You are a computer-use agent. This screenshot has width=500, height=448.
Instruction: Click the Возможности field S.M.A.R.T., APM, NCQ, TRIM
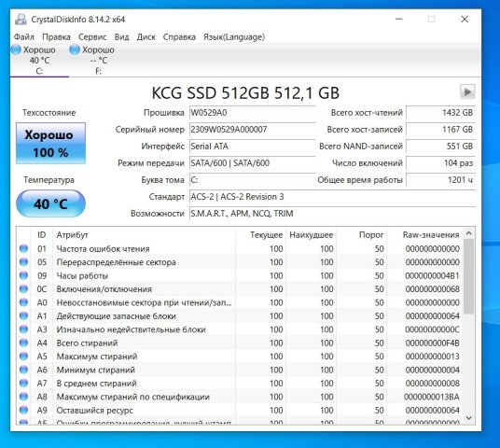tap(332, 214)
